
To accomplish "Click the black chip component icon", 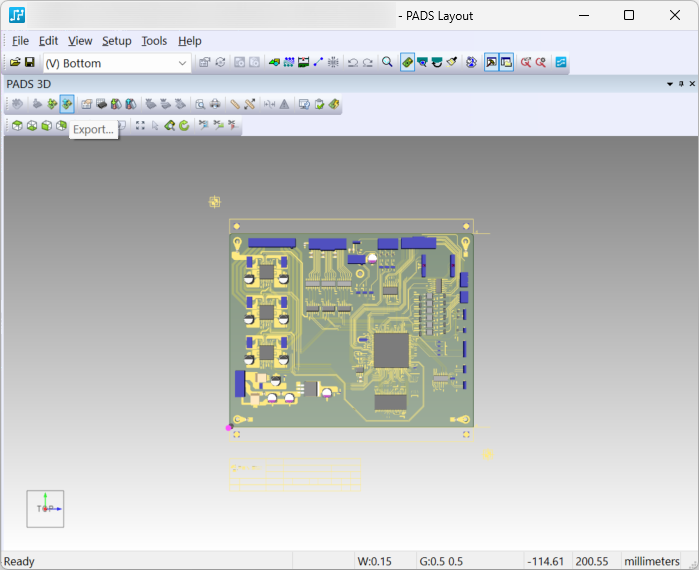I will pyautogui.click(x=101, y=104).
